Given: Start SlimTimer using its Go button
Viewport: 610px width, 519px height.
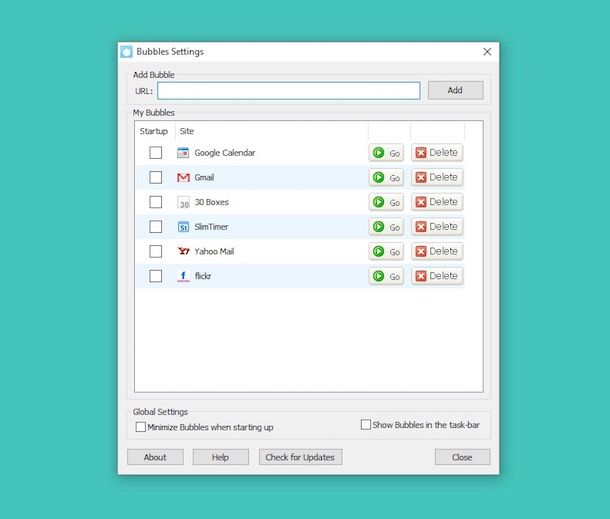Looking at the screenshot, I should [x=386, y=227].
